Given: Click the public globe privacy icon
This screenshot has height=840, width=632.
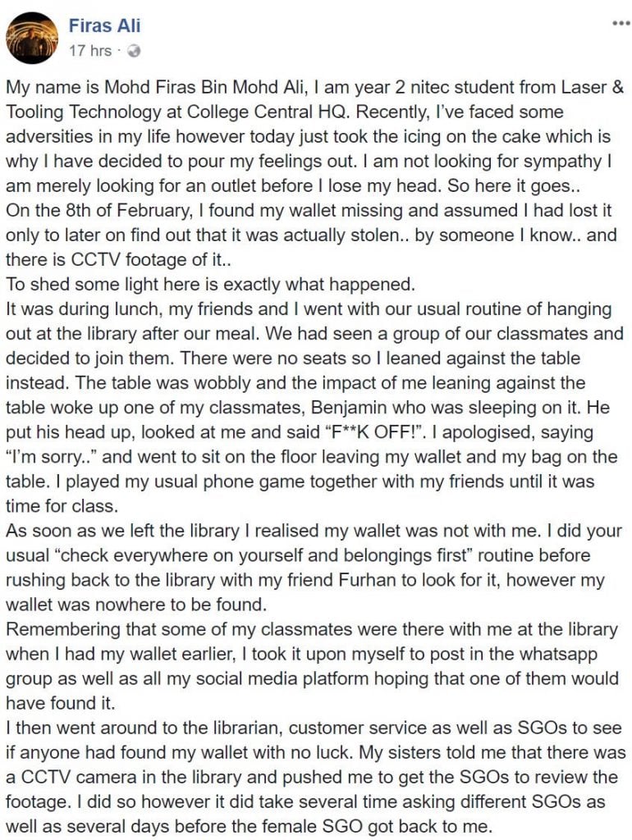Looking at the screenshot, I should pos(135,51).
